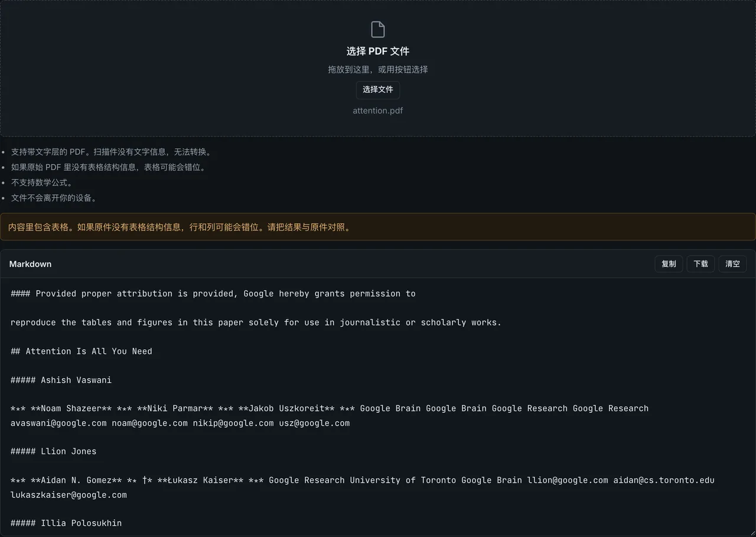Viewport: 756px width, 537px height.
Task: Click the text 'aidan@cs.toronto.edu'
Action: click(664, 480)
